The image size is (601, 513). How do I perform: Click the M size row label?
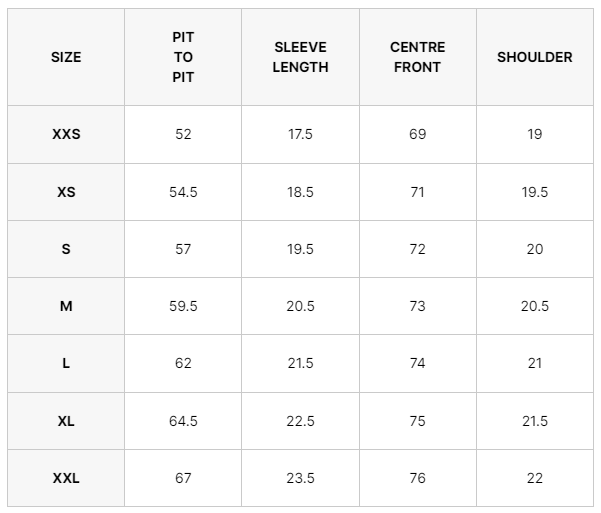click(x=66, y=306)
